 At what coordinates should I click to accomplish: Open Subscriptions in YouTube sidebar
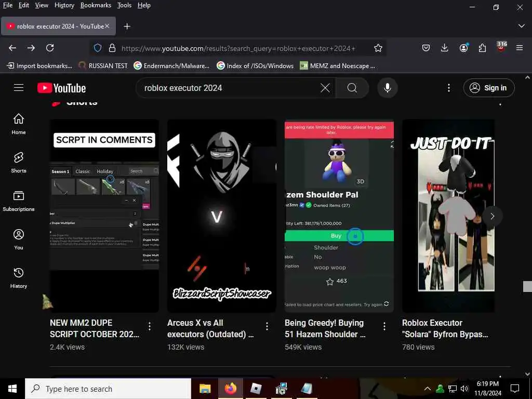[x=19, y=201]
